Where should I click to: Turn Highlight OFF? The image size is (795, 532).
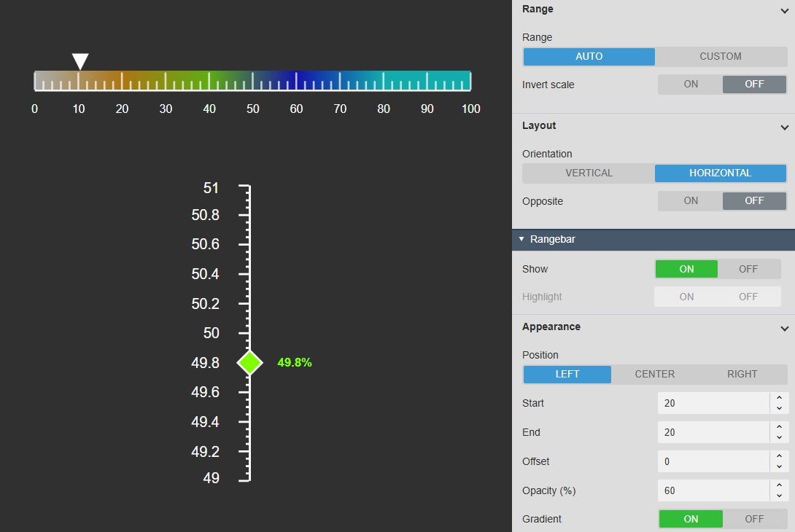pos(748,297)
